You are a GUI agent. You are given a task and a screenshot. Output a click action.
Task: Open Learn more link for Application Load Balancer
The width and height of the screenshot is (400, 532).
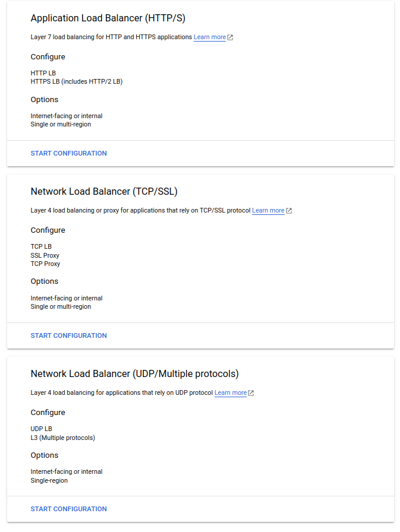(x=209, y=37)
